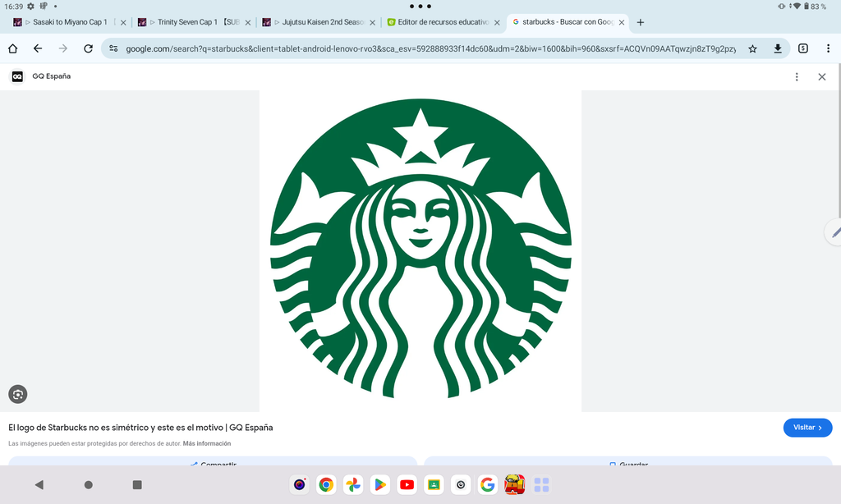The width and height of the screenshot is (841, 504).
Task: Open the round power-symbol app in taskbar
Action: (461, 485)
